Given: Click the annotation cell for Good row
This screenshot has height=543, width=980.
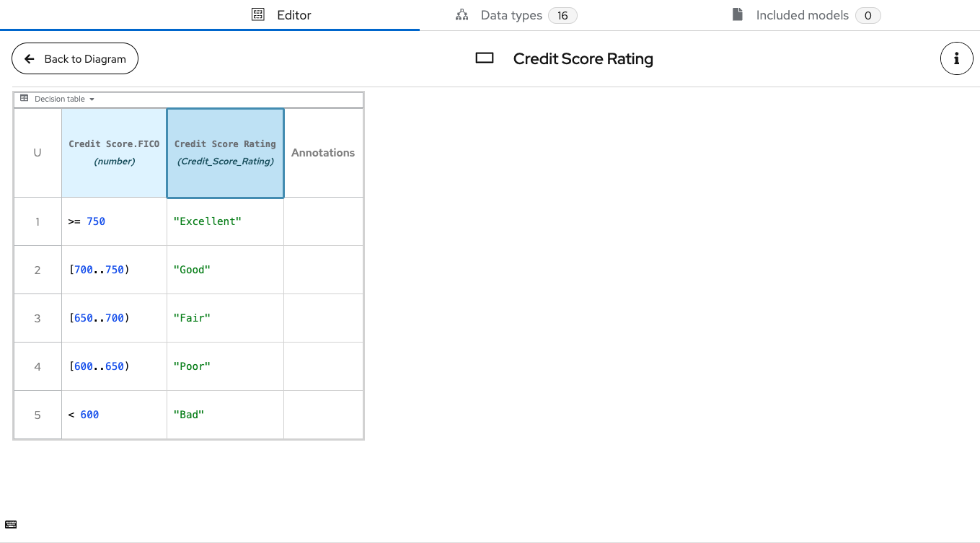Looking at the screenshot, I should point(323,270).
